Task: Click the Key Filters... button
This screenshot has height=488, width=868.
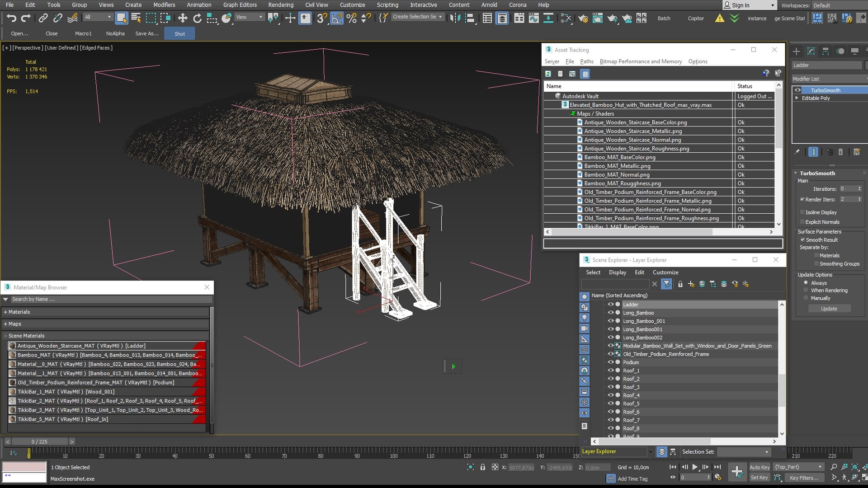Action: pos(804,478)
